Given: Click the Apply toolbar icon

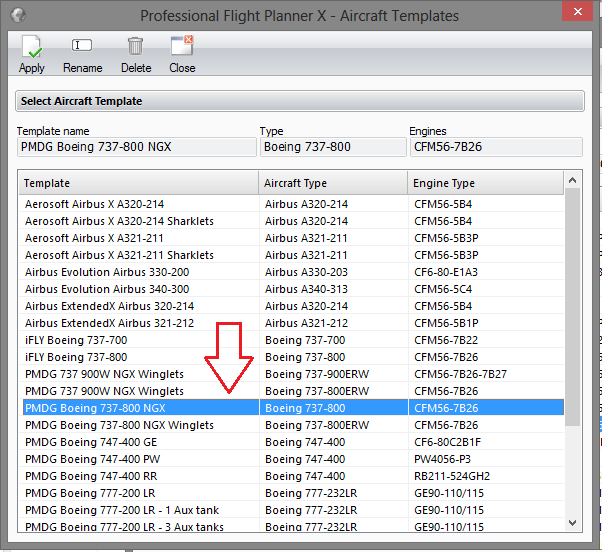Looking at the screenshot, I should click(x=32, y=47).
